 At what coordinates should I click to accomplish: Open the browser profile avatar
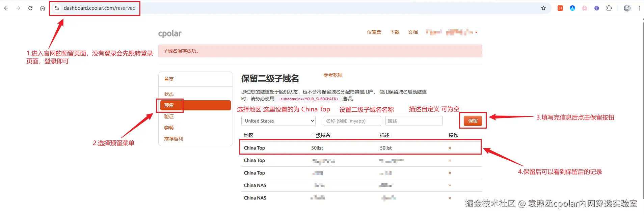(x=627, y=8)
